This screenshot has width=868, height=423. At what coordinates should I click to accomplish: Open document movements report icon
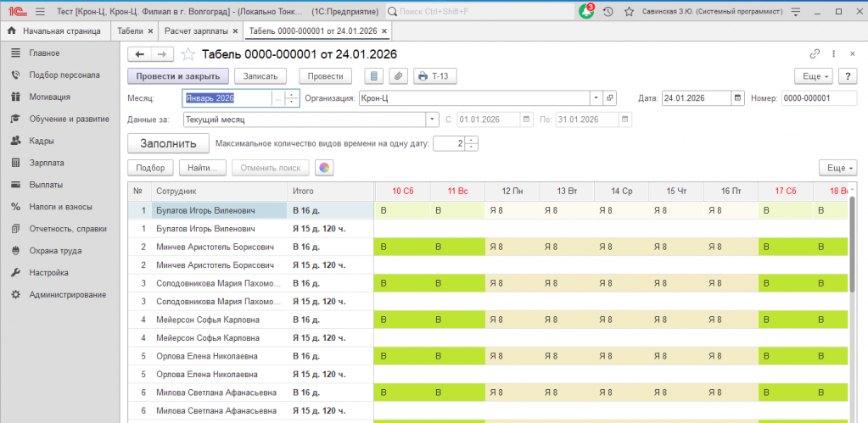click(375, 75)
